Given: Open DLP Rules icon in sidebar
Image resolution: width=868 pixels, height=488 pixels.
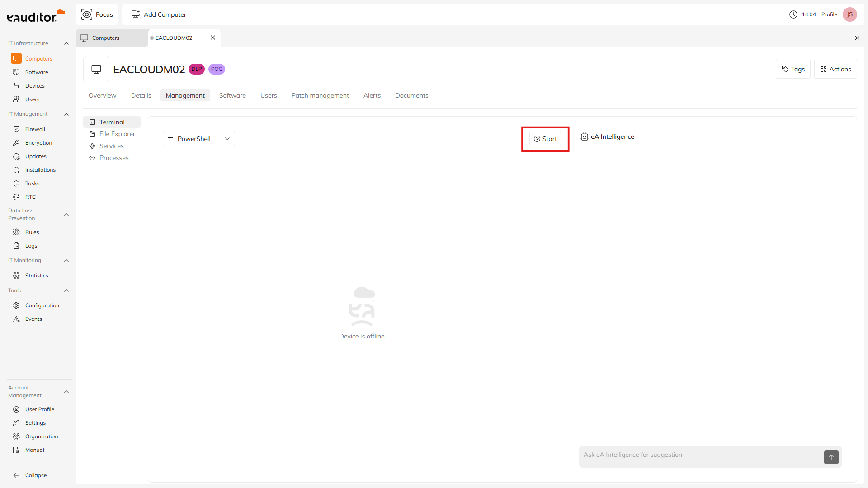Looking at the screenshot, I should click(x=16, y=232).
